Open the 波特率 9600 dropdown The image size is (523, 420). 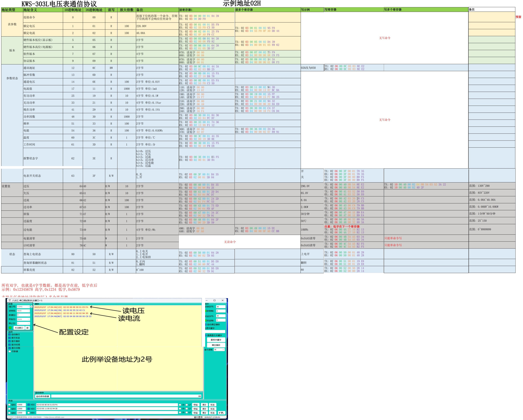pos(23,311)
